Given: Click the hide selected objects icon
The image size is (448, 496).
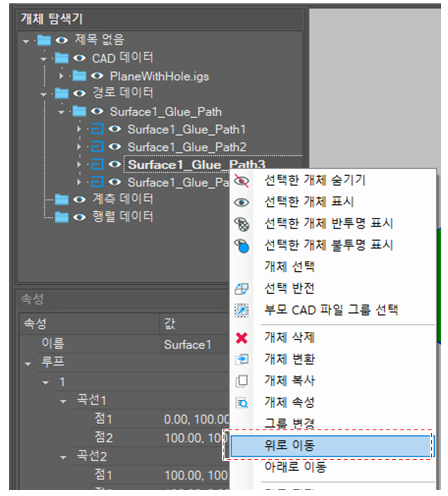Looking at the screenshot, I should [242, 181].
